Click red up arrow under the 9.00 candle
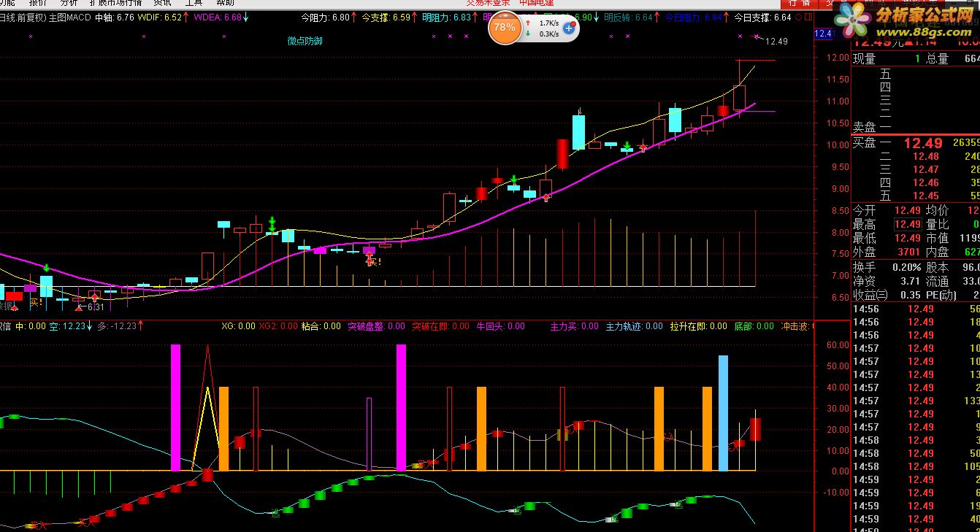Image resolution: width=980 pixels, height=532 pixels. click(546, 198)
